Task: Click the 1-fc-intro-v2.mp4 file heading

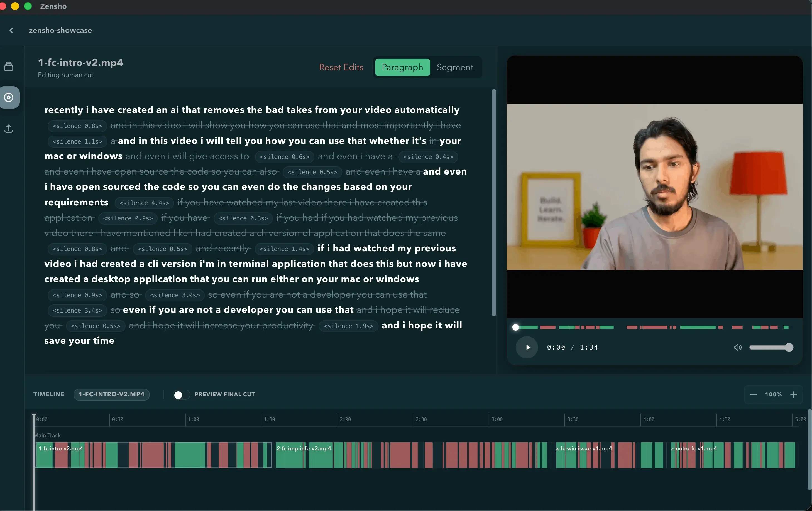Action: pos(80,63)
